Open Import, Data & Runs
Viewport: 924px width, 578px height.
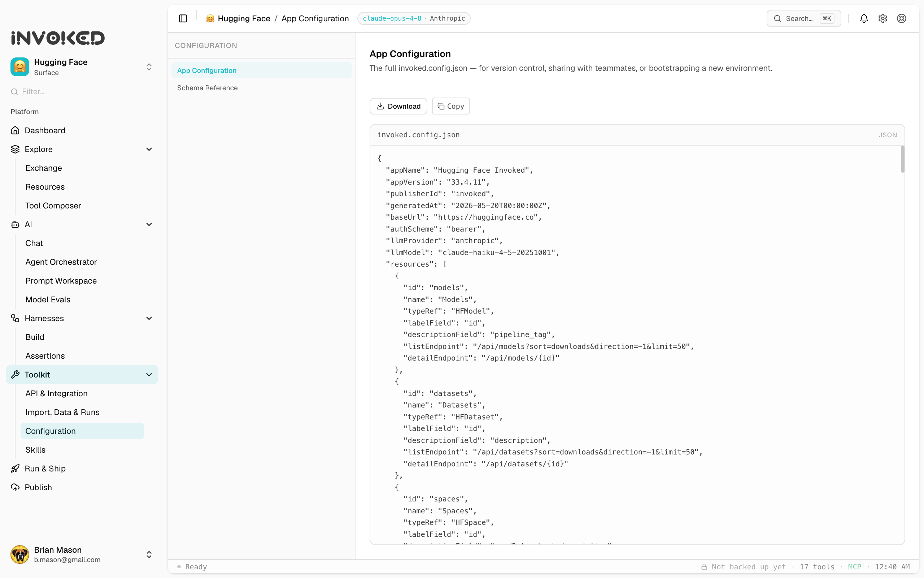pyautogui.click(x=62, y=412)
